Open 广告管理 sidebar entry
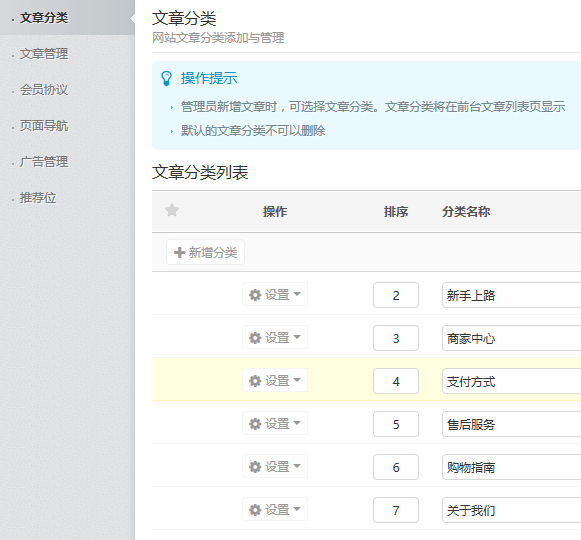 pos(44,162)
